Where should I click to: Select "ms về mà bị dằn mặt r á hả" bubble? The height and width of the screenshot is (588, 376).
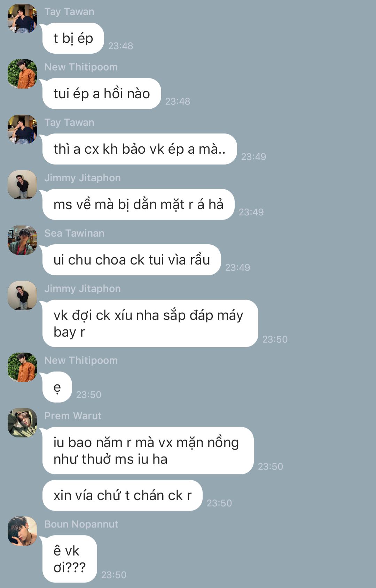139,205
